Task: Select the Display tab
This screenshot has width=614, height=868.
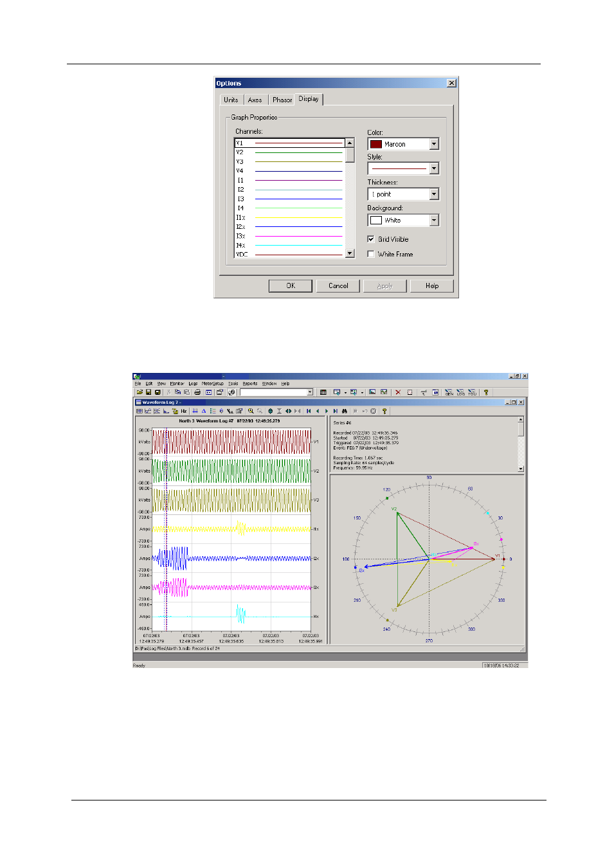Action: [x=309, y=99]
